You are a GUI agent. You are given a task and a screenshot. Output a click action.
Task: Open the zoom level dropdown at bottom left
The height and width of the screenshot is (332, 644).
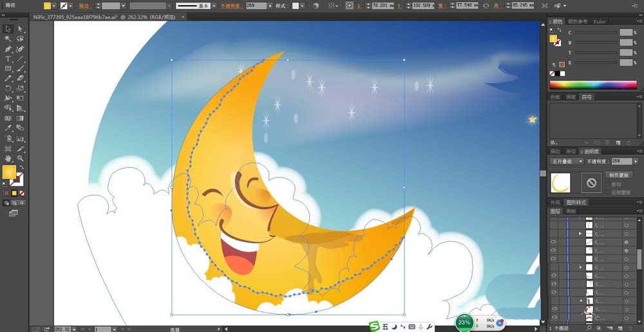(75, 329)
